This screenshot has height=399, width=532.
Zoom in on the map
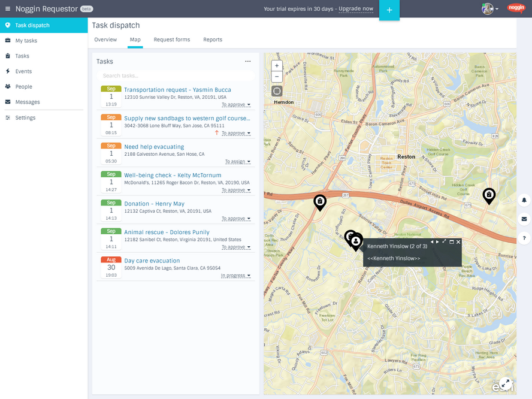click(x=277, y=66)
